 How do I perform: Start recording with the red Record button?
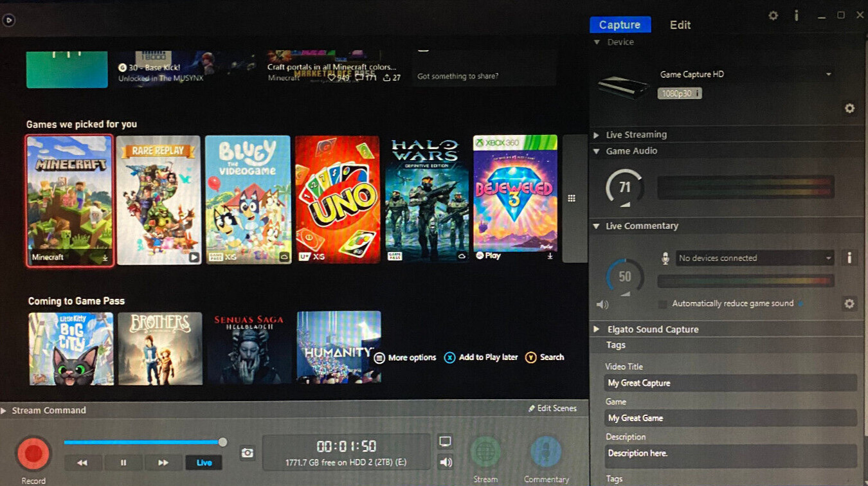(x=33, y=453)
